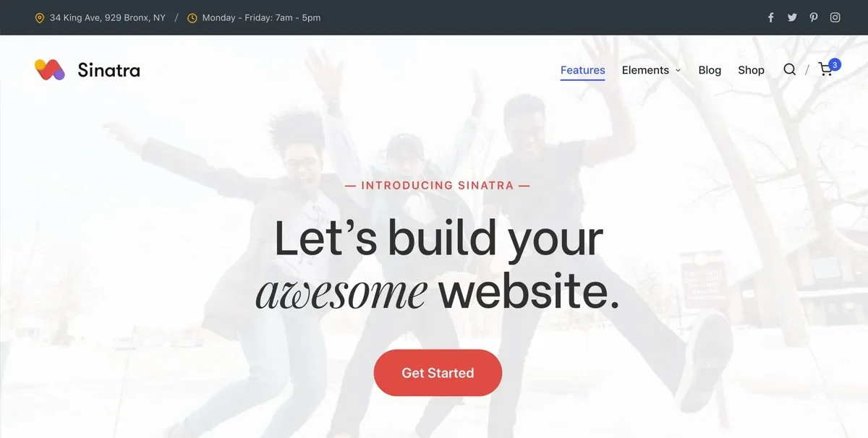Click the cart badge showing 3

(x=835, y=64)
